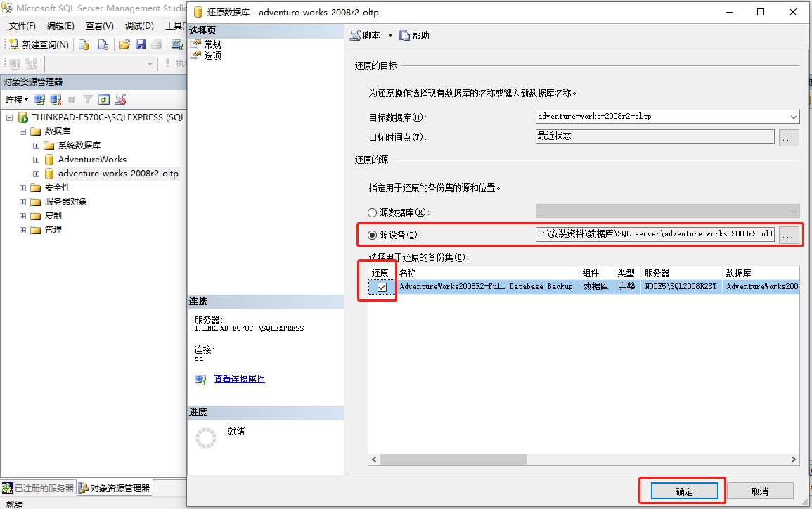Click the exclamation mark Execute icon
The width and height of the screenshot is (812, 509).
pyautogui.click(x=167, y=63)
